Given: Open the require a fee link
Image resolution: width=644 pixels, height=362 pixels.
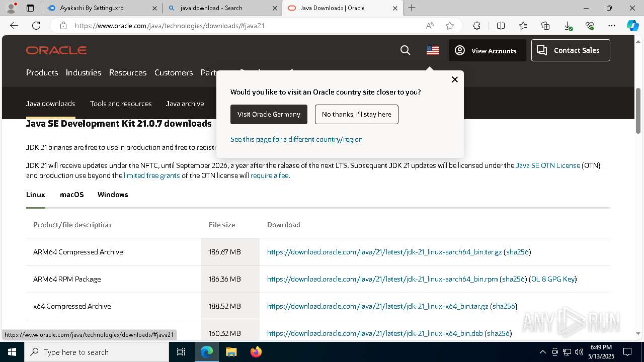Looking at the screenshot, I should pyautogui.click(x=270, y=175).
